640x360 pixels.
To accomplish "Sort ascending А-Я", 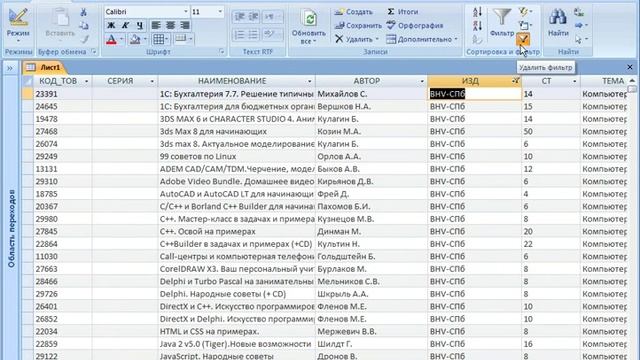I will (x=477, y=12).
